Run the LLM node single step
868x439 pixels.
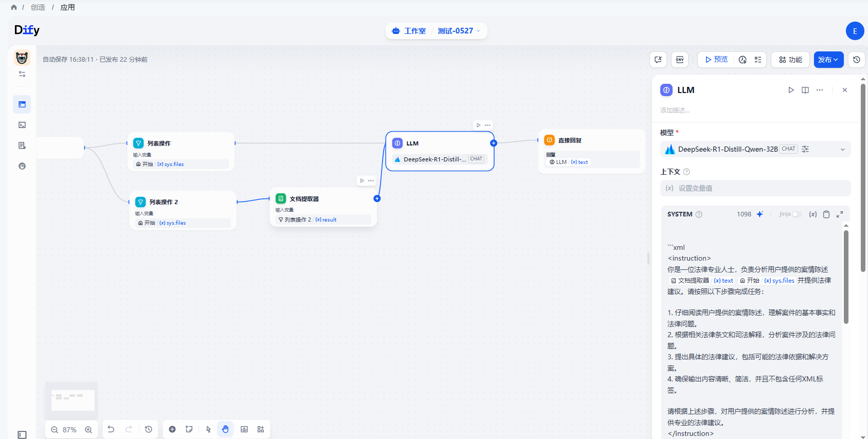point(791,90)
